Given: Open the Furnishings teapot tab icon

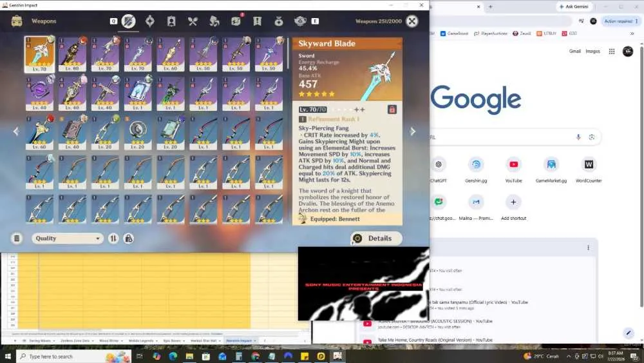Looking at the screenshot, I should [300, 21].
